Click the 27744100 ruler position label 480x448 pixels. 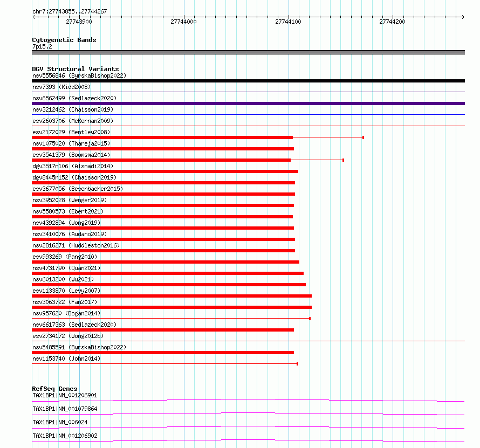click(x=288, y=22)
